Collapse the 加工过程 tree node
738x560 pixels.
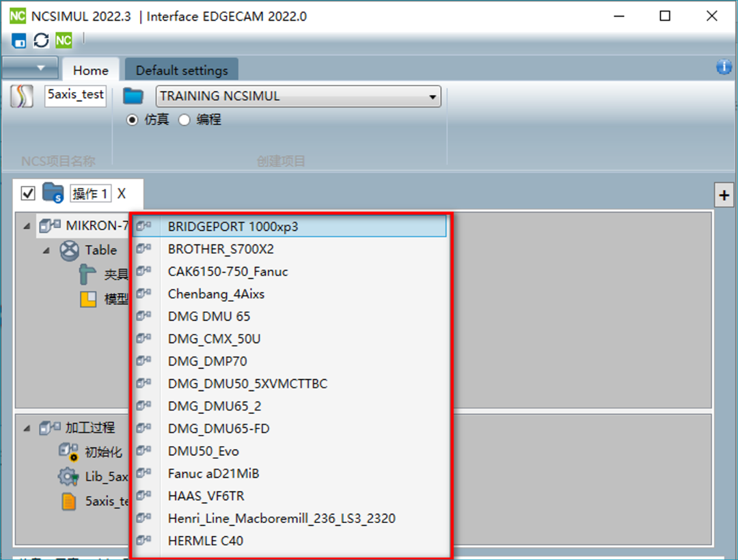tap(27, 428)
